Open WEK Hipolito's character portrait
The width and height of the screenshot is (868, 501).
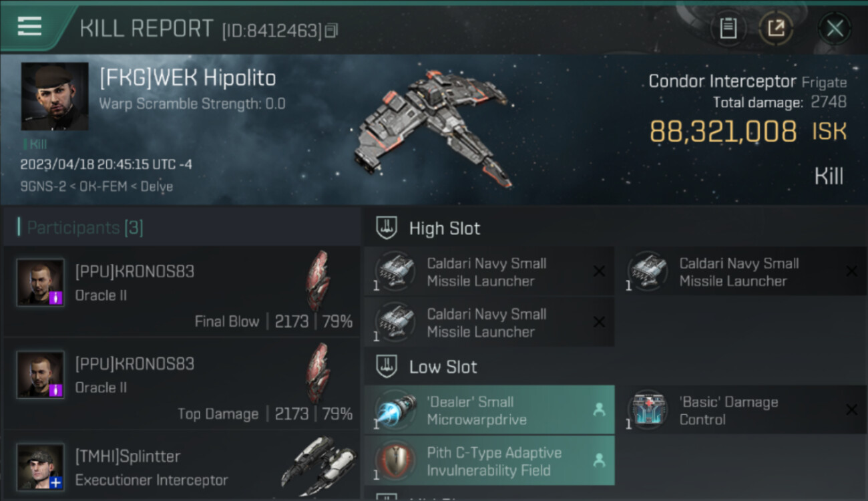pyautogui.click(x=55, y=96)
